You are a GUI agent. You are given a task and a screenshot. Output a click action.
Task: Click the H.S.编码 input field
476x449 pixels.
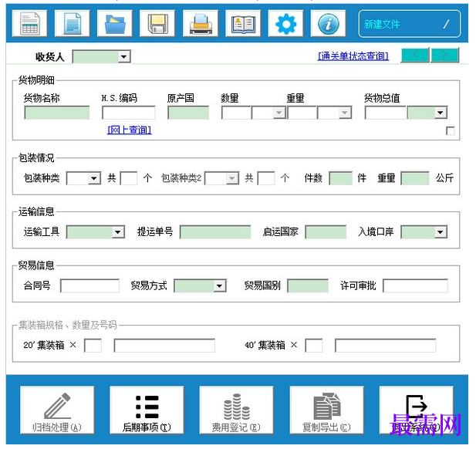129,113
